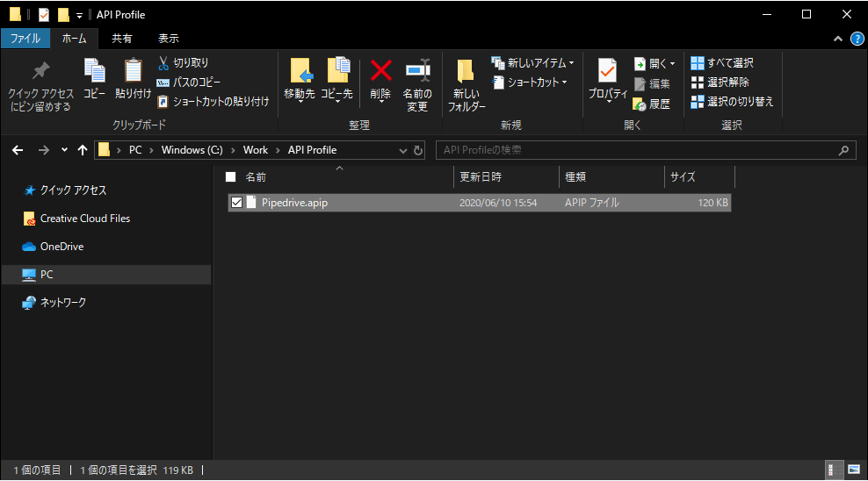The image size is (868, 481).
Task: Click Select none (選択解除)
Action: point(720,83)
